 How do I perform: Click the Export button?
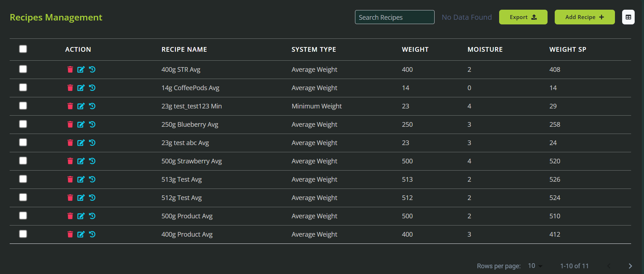(523, 17)
